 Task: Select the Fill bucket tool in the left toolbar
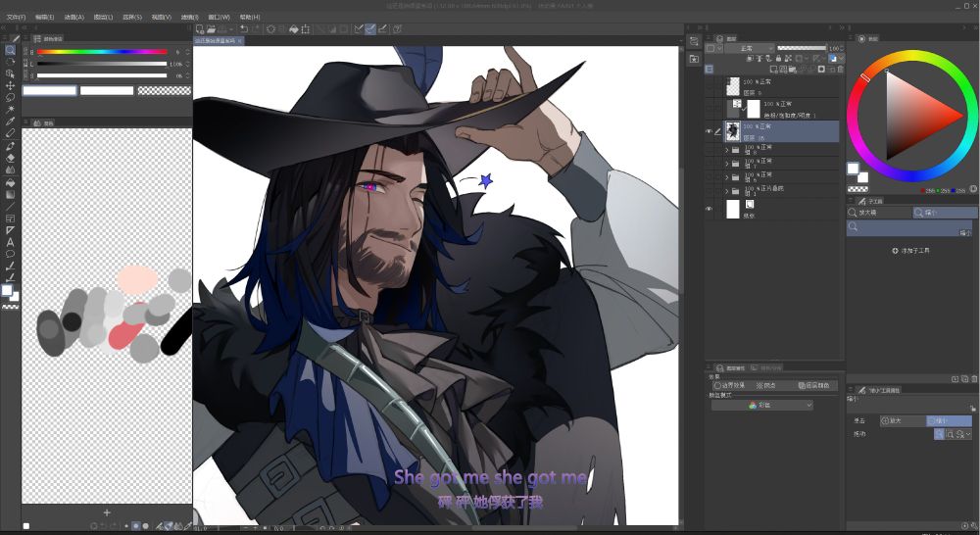[10, 183]
